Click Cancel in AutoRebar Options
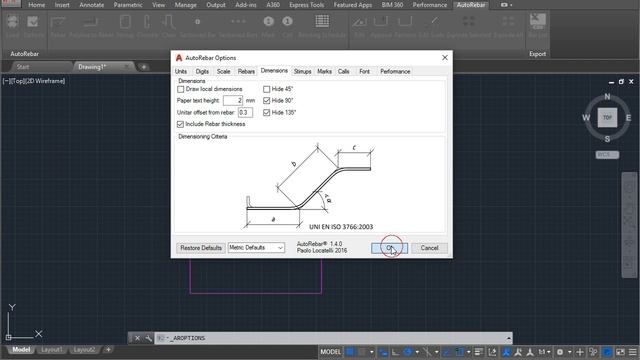Screen dimensions: 640x360 coord(429,248)
